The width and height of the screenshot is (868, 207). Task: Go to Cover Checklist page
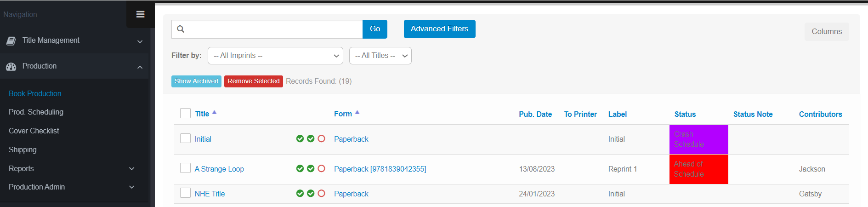(x=34, y=131)
